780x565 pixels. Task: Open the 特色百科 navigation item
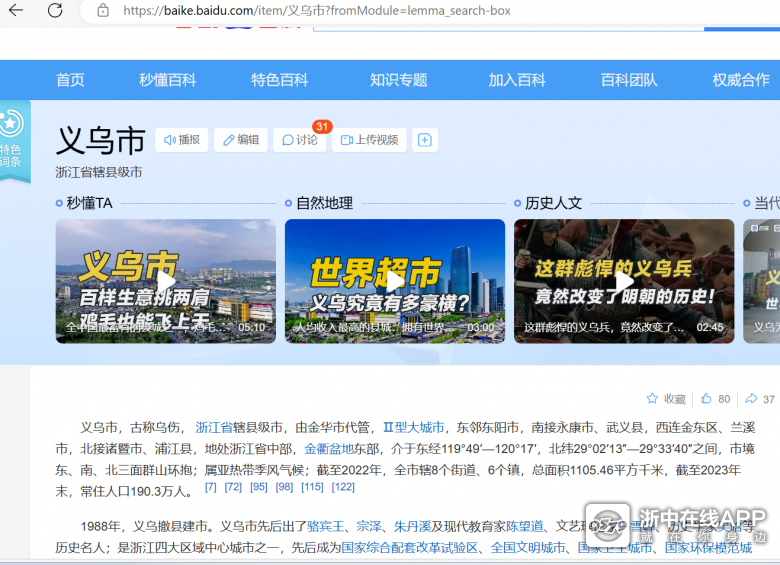coord(280,80)
